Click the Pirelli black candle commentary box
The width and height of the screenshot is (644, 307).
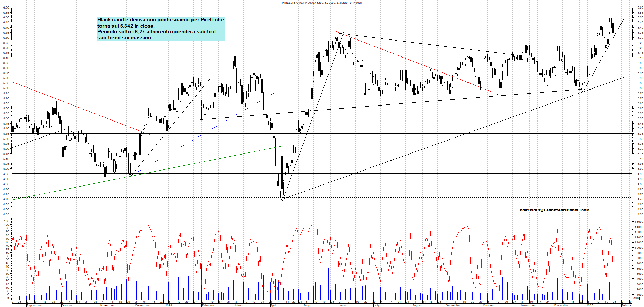tap(160, 29)
